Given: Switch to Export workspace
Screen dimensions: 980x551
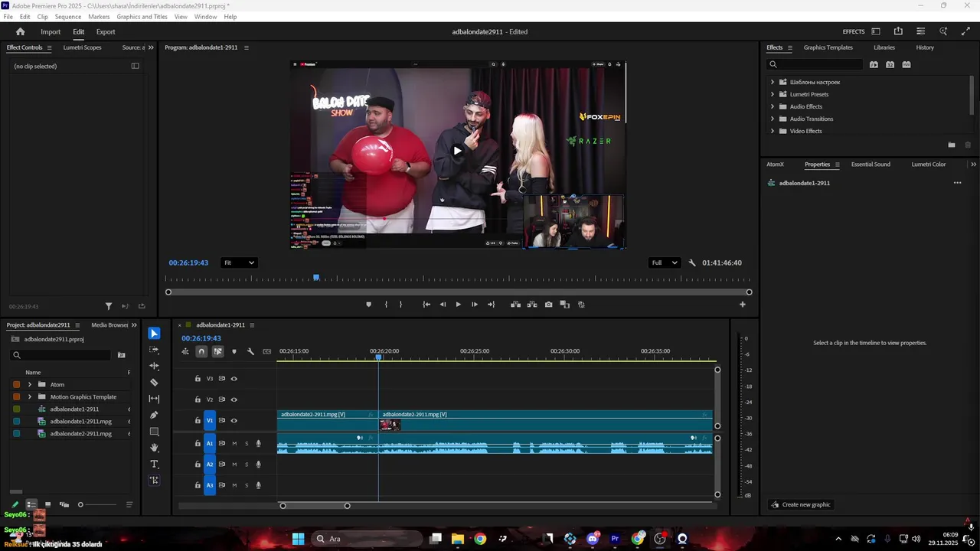Looking at the screenshot, I should [x=106, y=32].
